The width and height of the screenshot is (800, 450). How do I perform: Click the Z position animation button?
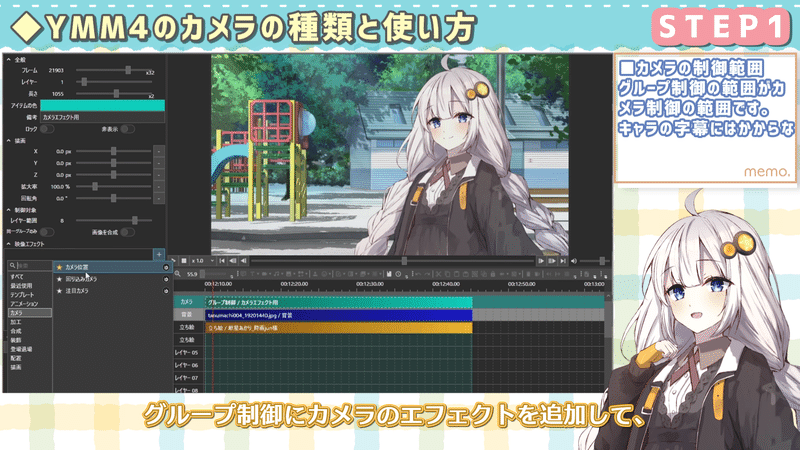pos(159,175)
